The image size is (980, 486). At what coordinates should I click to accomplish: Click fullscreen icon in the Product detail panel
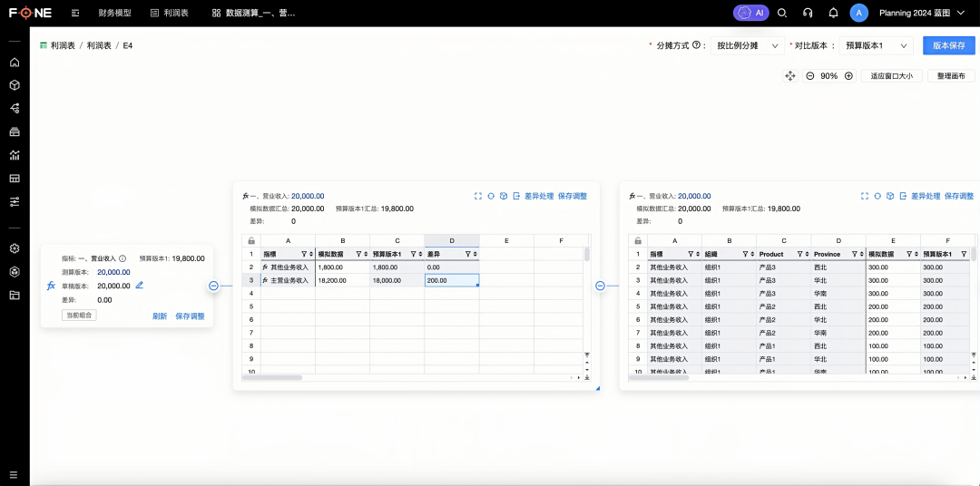pos(865,196)
